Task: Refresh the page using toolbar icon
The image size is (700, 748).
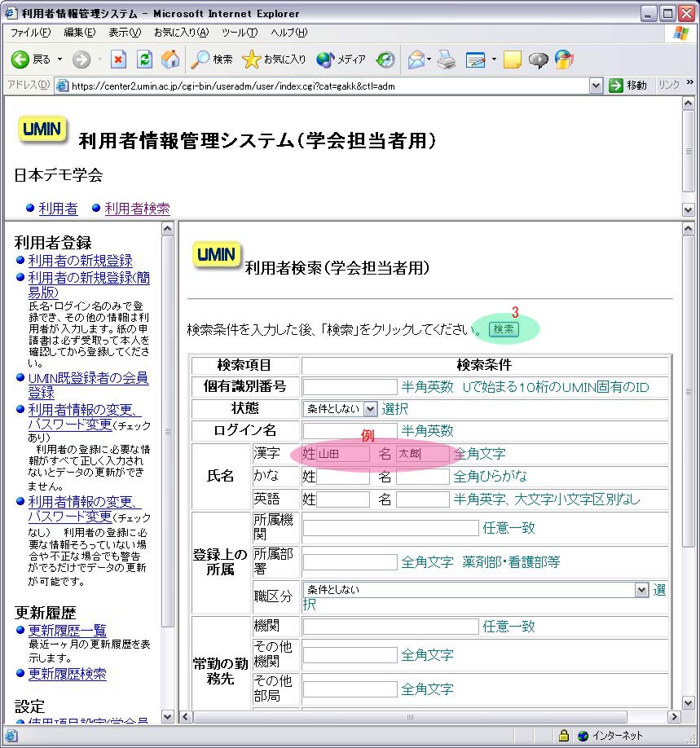Action: tap(144, 59)
